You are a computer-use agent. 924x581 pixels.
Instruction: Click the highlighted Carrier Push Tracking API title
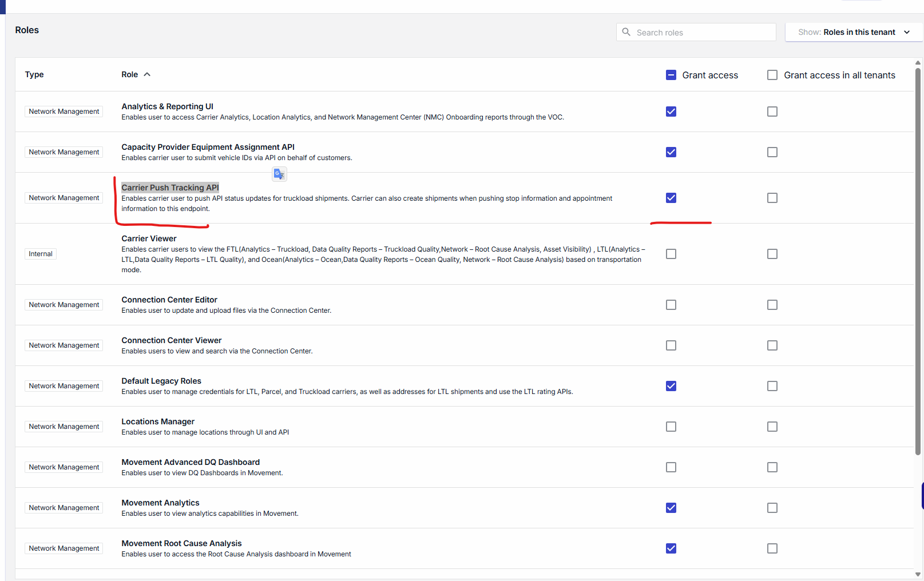170,188
